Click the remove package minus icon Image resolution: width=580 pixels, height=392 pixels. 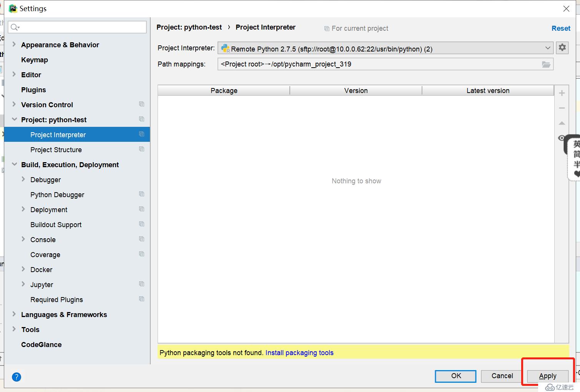tap(562, 108)
